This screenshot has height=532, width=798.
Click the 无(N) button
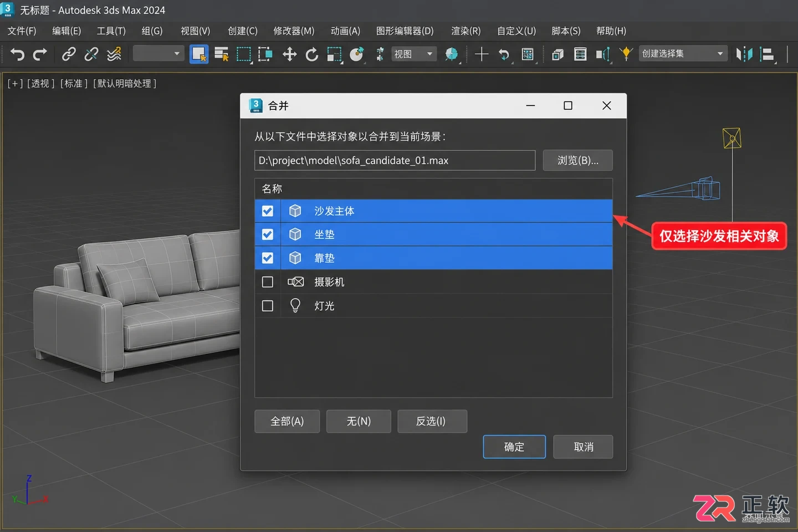point(359,421)
